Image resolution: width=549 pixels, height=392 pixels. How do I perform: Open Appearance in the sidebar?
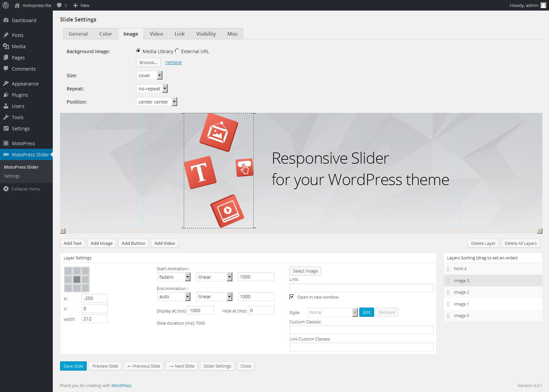26,84
